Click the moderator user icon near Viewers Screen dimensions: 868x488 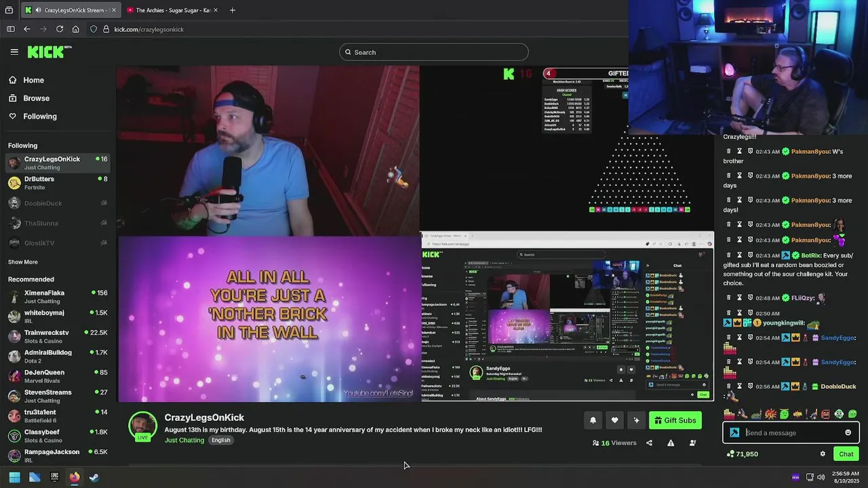(692, 443)
